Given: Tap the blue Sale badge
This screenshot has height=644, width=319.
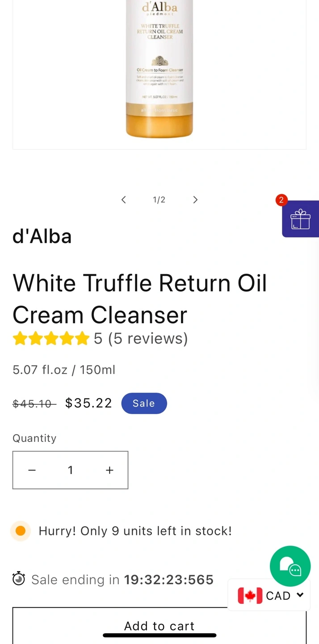Looking at the screenshot, I should pos(144,403).
